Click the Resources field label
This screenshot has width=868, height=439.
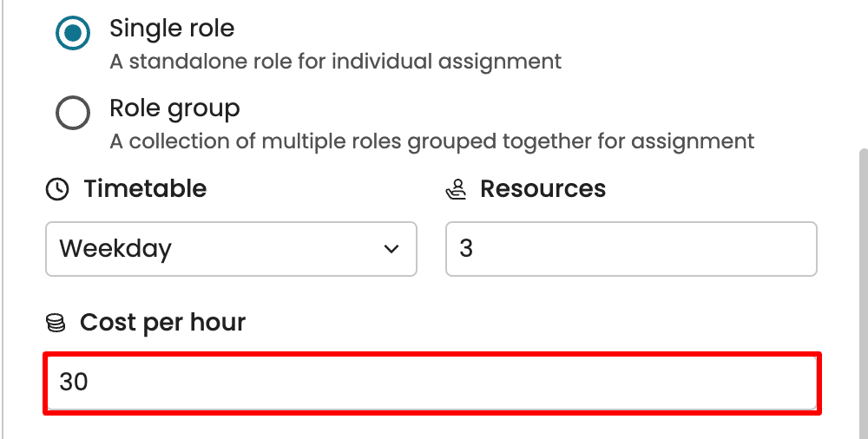[542, 188]
